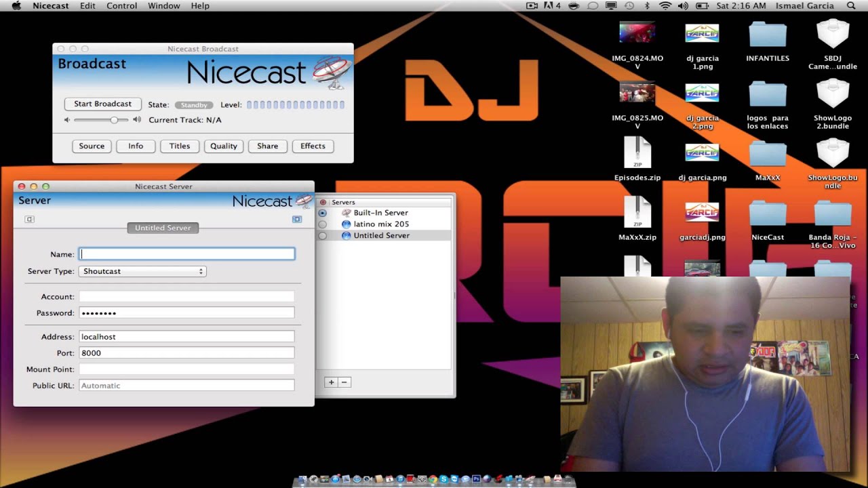The height and width of the screenshot is (488, 868).
Task: Click the Port field showing 8000
Action: pyautogui.click(x=187, y=352)
